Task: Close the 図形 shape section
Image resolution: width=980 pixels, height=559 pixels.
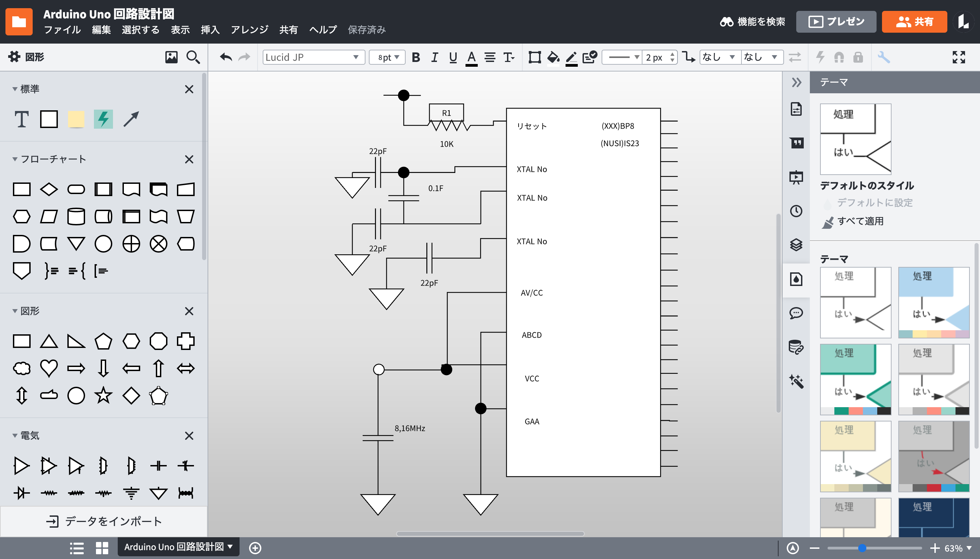Action: pos(189,311)
